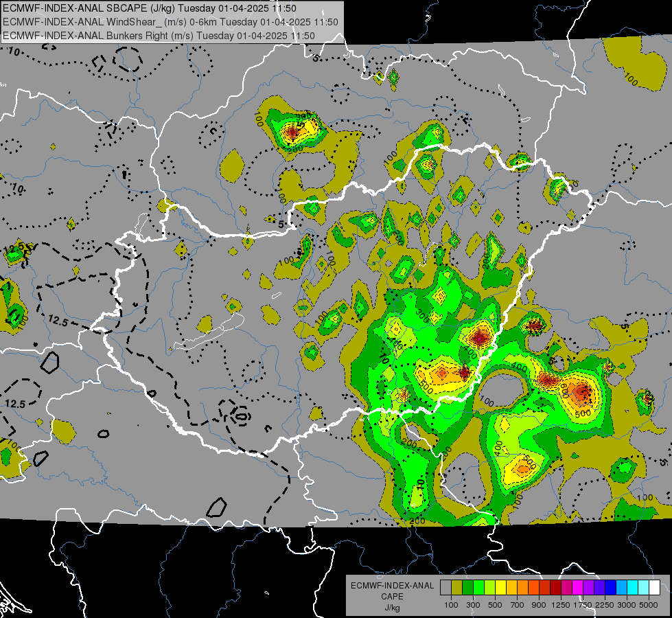Select the violet-blue legend swatch
Image resolution: width=672 pixels, height=618 pixels.
click(599, 588)
